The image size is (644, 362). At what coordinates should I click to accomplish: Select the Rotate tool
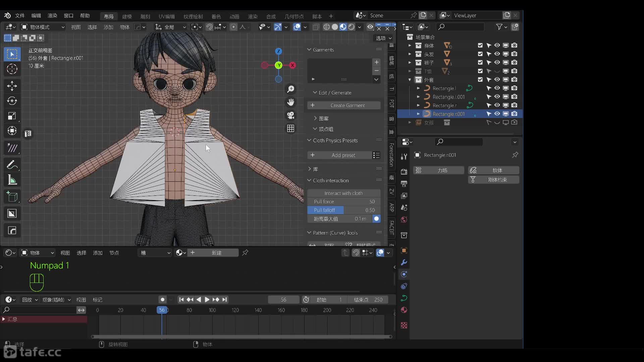coord(12,101)
